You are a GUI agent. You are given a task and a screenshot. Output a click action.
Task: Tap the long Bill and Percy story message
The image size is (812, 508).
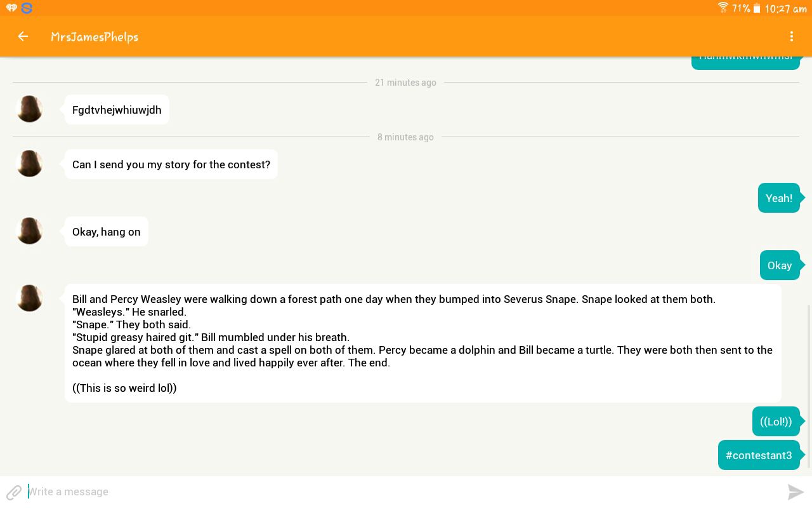point(423,344)
